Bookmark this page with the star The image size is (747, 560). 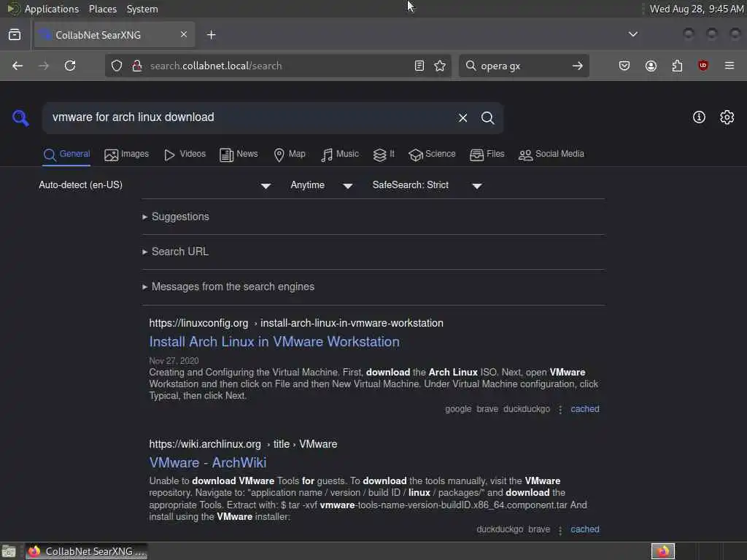coord(440,66)
